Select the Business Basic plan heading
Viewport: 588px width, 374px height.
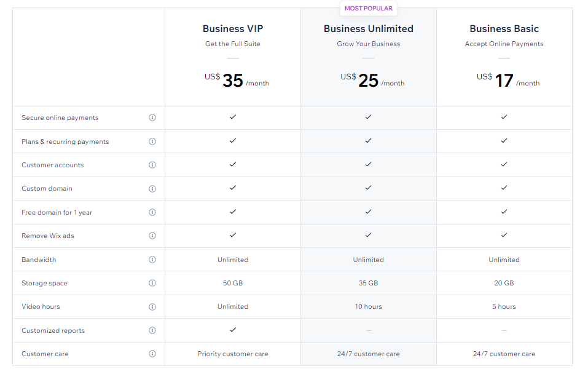tap(504, 28)
